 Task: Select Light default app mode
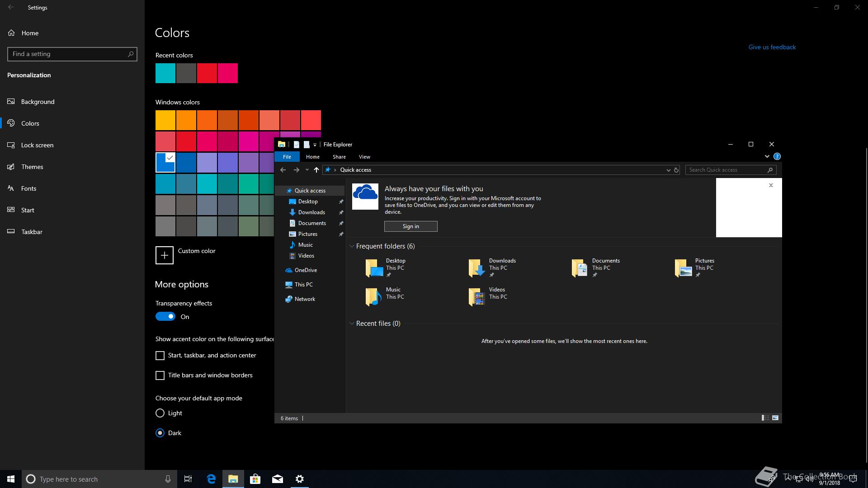(160, 413)
